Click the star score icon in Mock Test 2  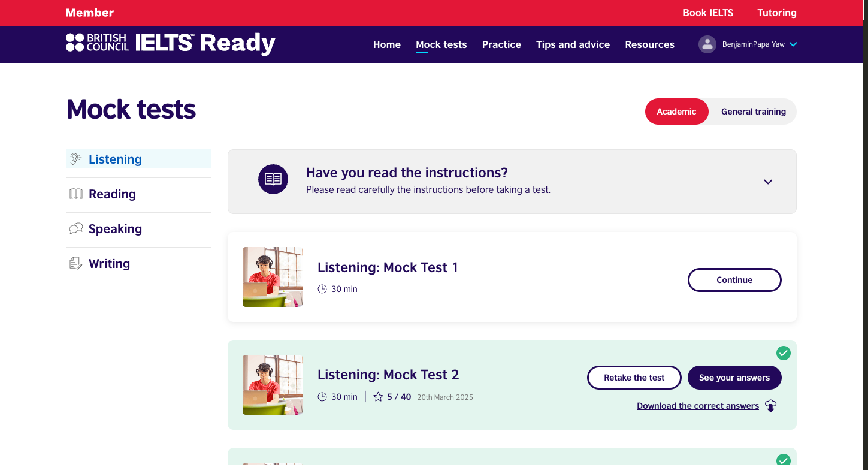pos(378,397)
